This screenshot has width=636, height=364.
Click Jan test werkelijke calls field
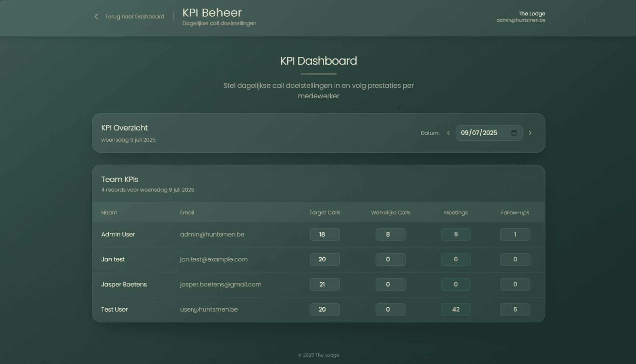tap(390, 259)
